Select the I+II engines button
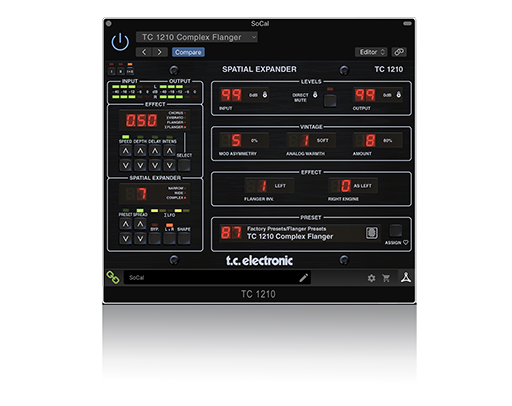Image resolution: width=512 pixels, height=406 pixels. pos(130,71)
